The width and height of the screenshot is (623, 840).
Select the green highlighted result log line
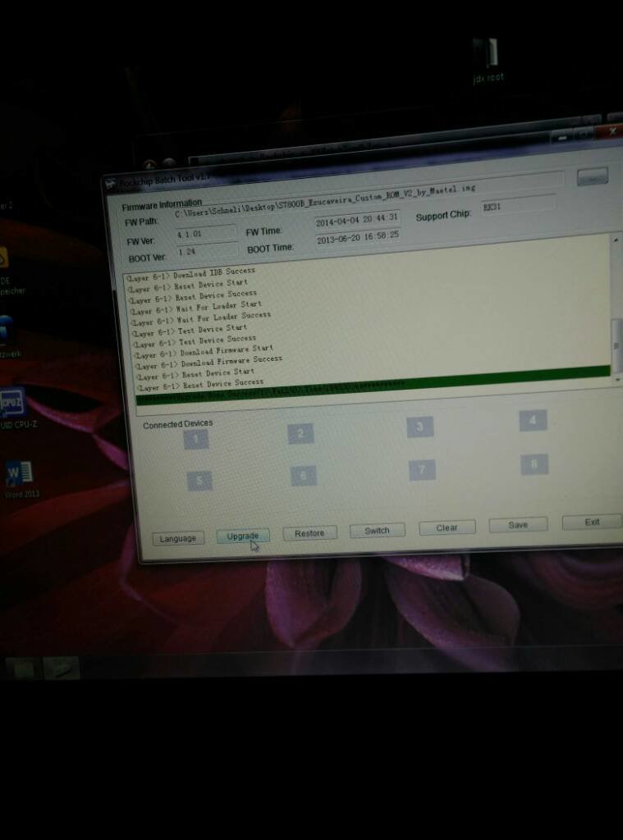(x=373, y=386)
